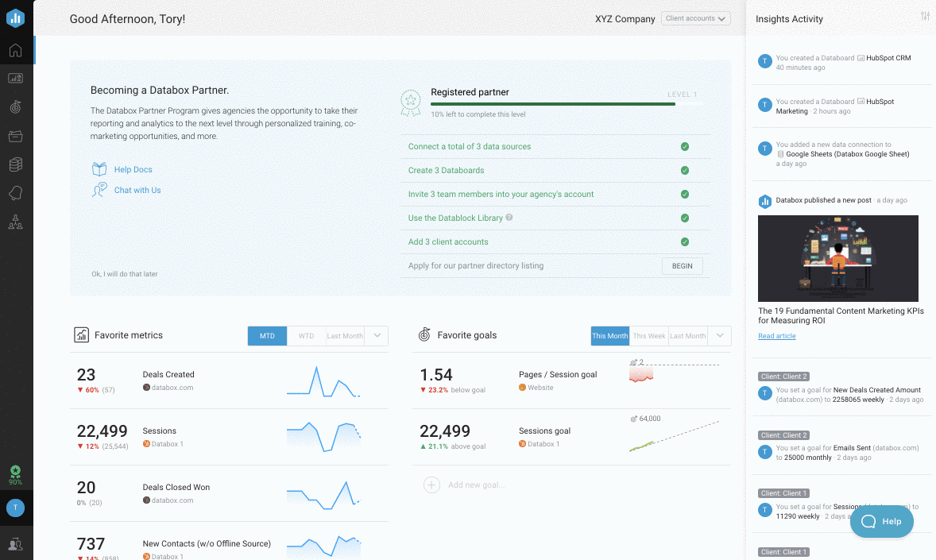Open the team members icon at sidebar bottom
The height and width of the screenshot is (560, 936).
coord(16,544)
